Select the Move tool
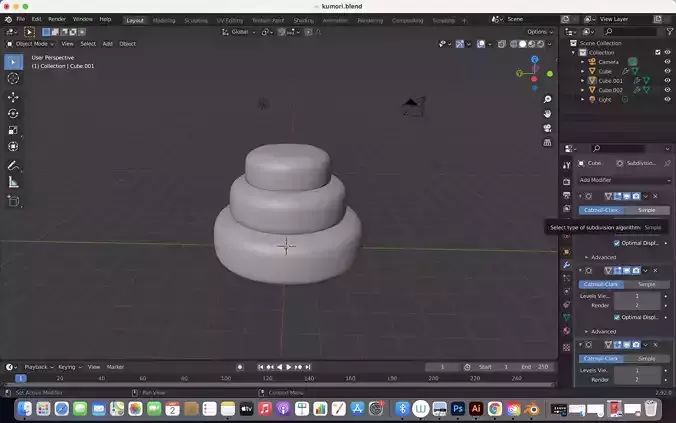 click(13, 97)
